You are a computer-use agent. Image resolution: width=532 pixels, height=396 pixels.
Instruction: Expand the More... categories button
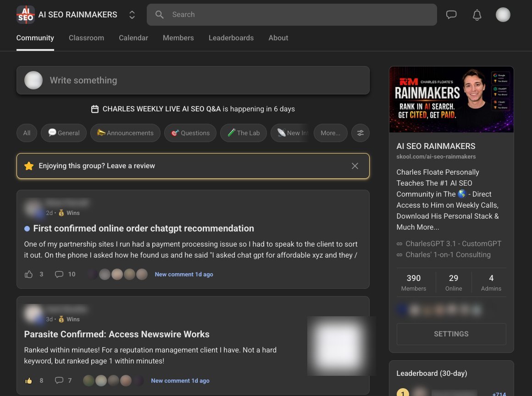point(331,133)
